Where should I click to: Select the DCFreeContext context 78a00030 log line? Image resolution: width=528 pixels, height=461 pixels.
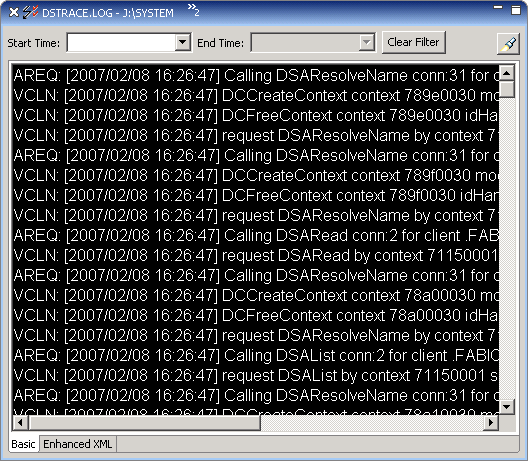tap(256, 315)
